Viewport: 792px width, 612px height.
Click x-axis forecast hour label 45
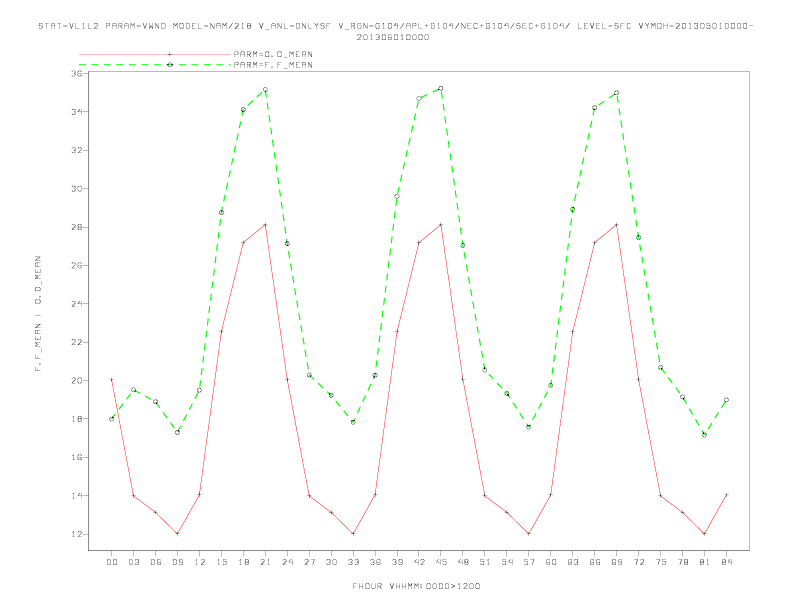(x=441, y=562)
